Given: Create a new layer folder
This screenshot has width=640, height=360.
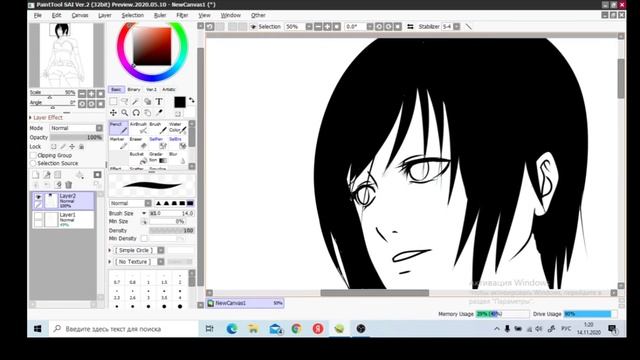Looking at the screenshot, I should (58, 175).
